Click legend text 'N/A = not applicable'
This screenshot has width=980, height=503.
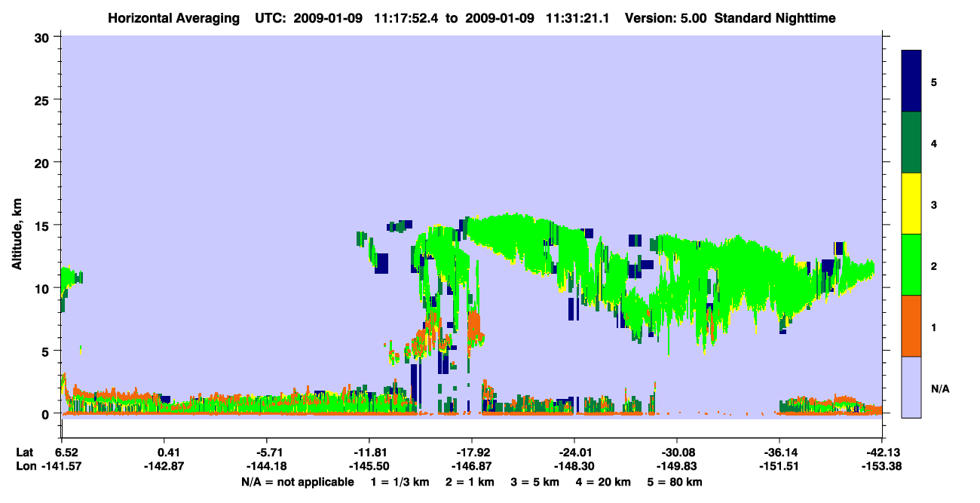coord(297,482)
